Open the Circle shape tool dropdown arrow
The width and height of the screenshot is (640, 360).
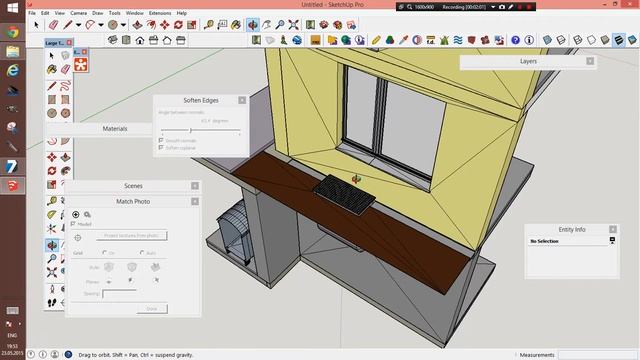pos(123,25)
